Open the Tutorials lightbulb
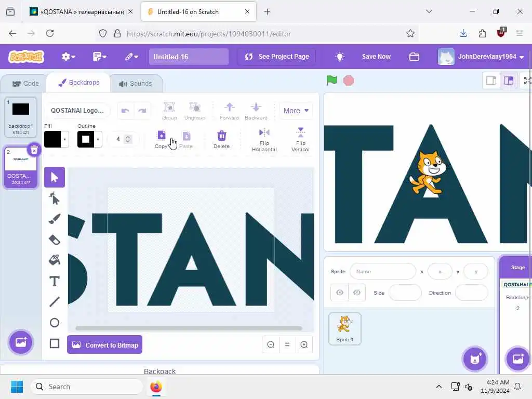 [340, 57]
